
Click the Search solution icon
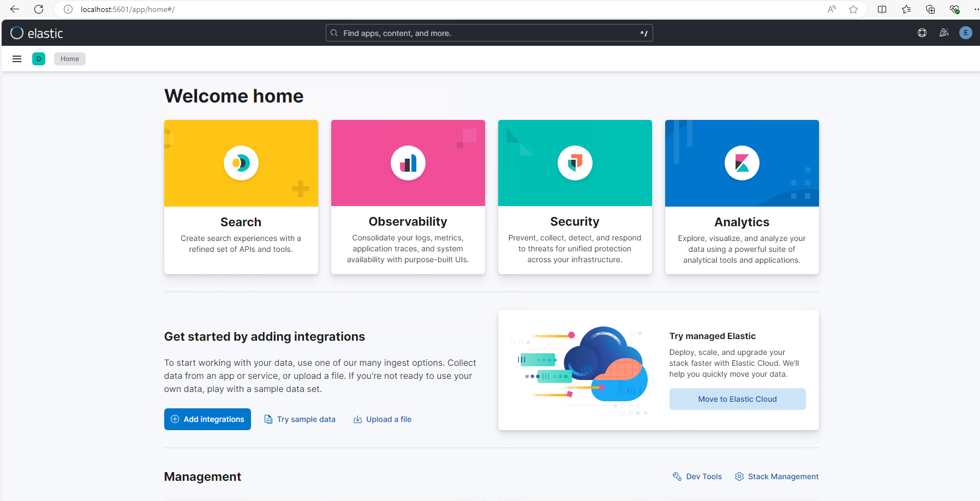coord(241,163)
